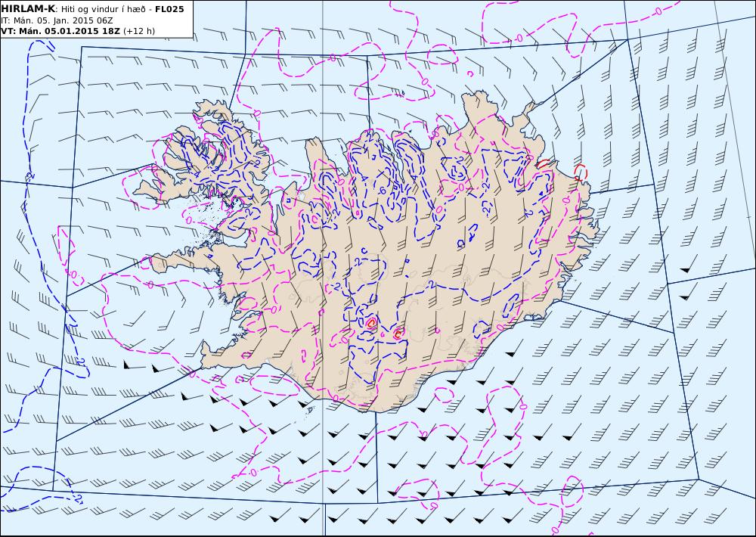Click the 'Hiti og vindur í hæð' title text
Image resolution: width=756 pixels, height=537 pixels.
103,9
